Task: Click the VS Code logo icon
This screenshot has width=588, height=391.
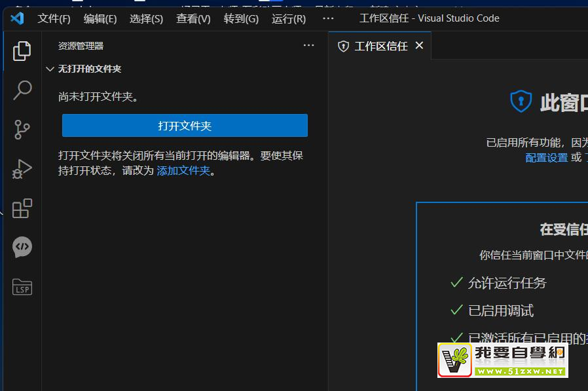Action: coord(18,18)
